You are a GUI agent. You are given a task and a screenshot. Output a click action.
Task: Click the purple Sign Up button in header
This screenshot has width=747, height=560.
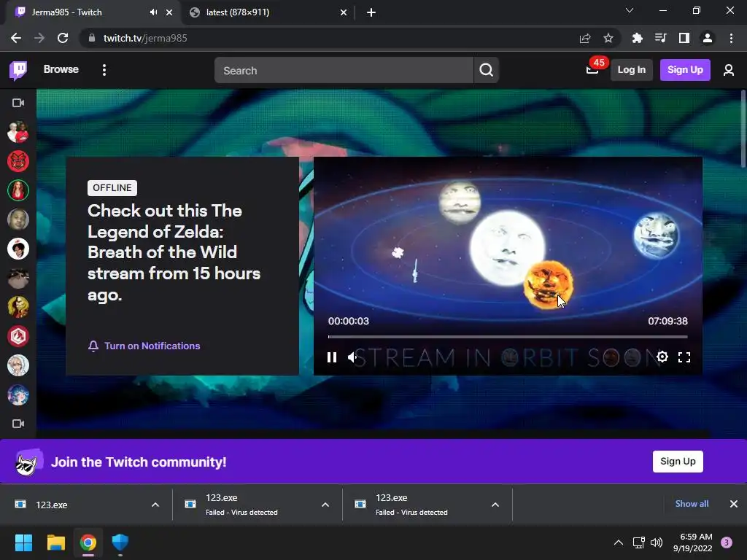[685, 70]
